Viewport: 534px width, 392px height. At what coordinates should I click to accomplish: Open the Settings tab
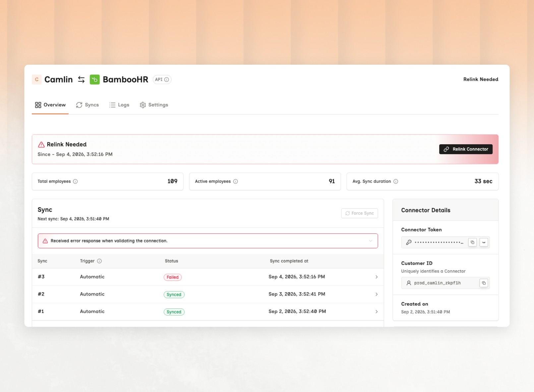[154, 105]
